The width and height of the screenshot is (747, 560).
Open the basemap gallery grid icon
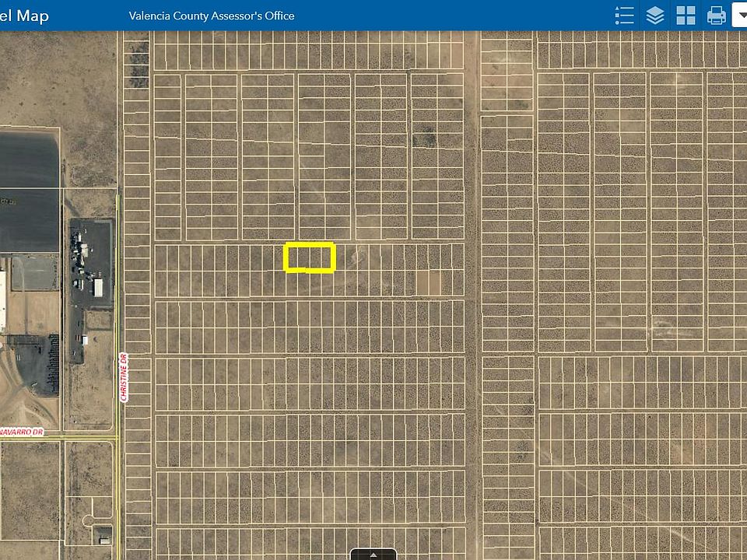[x=686, y=16]
